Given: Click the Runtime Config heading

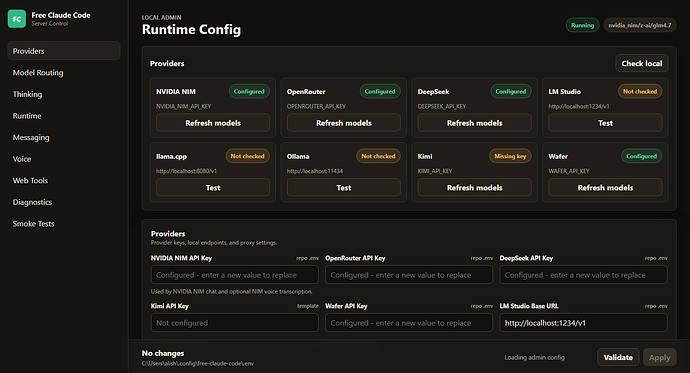Looking at the screenshot, I should coord(191,29).
